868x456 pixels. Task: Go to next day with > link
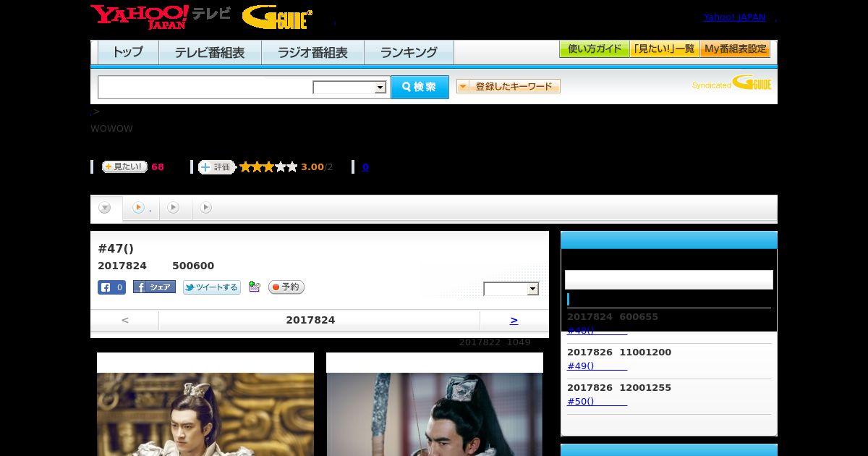pyautogui.click(x=514, y=320)
